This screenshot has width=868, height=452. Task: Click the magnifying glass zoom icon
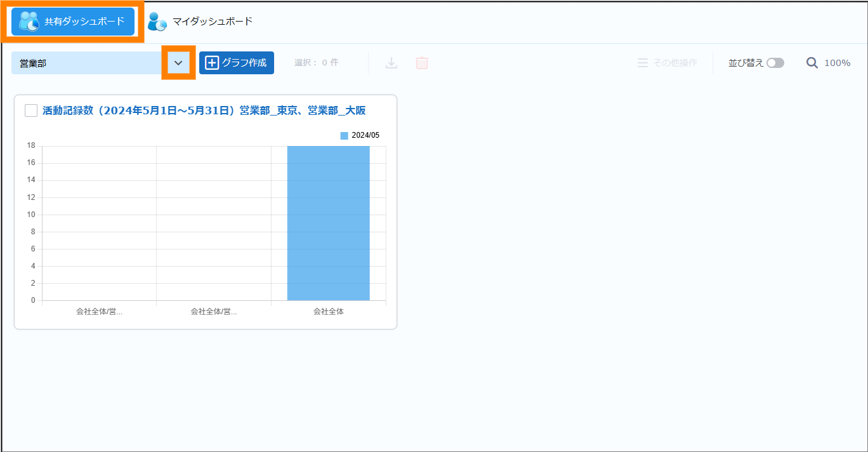[x=812, y=63]
